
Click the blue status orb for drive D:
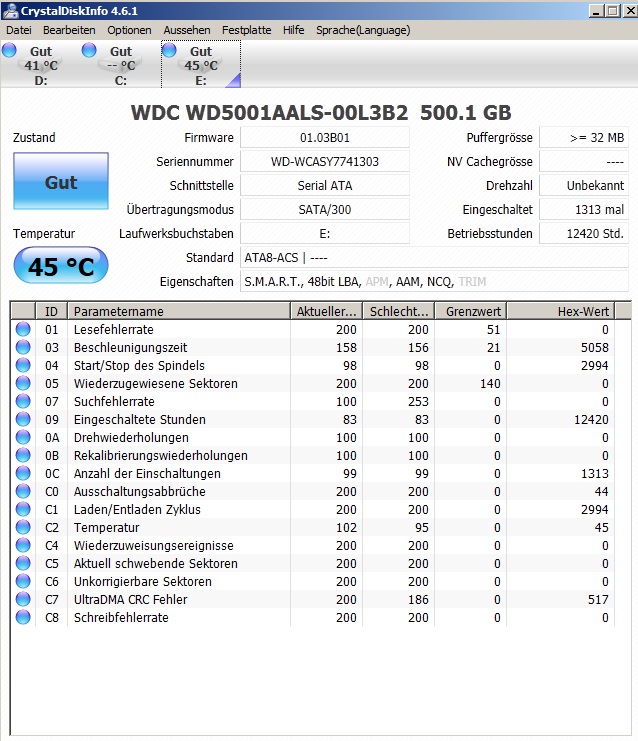coord(9,50)
